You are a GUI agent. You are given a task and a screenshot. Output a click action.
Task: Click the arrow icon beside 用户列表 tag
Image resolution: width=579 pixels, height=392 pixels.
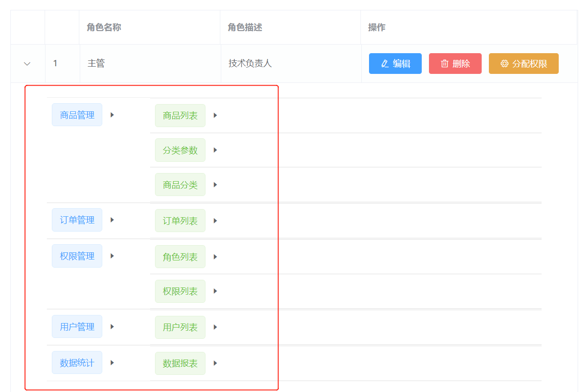point(215,327)
